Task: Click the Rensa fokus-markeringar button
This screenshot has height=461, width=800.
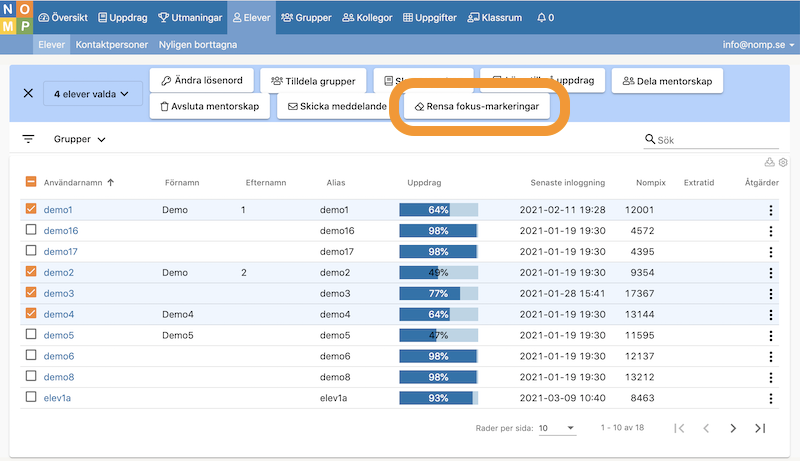Action: coord(477,106)
